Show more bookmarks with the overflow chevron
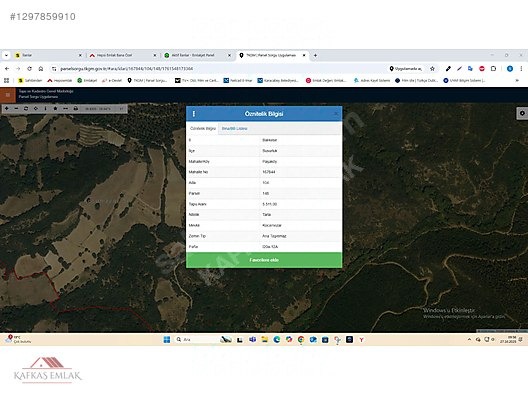Screen dimensions: 528x396 [517, 80]
